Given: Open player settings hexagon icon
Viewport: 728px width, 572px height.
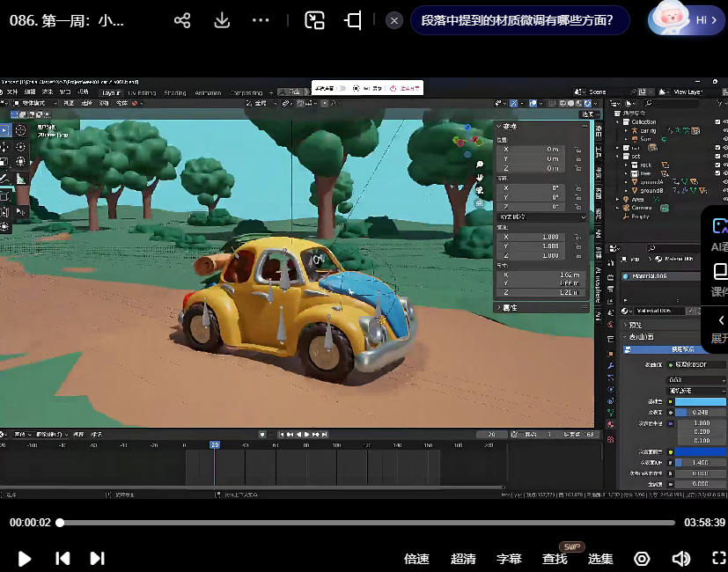Looking at the screenshot, I should click(x=643, y=559).
